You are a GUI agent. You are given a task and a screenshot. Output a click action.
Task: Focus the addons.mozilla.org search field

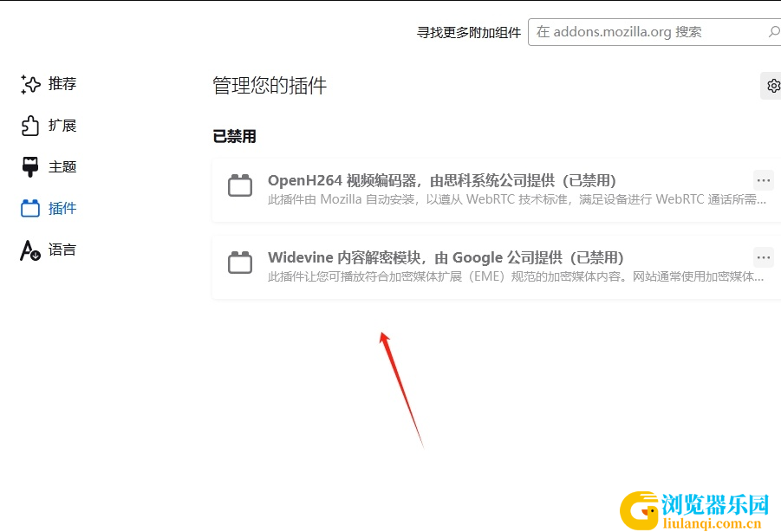pyautogui.click(x=654, y=32)
